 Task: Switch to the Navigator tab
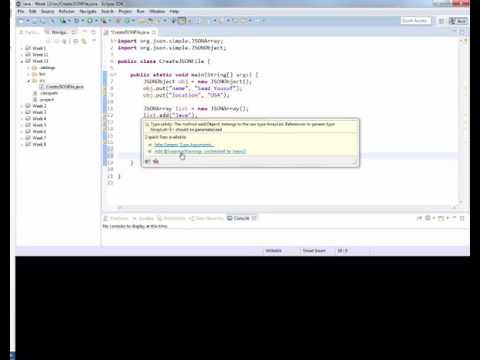[60, 32]
